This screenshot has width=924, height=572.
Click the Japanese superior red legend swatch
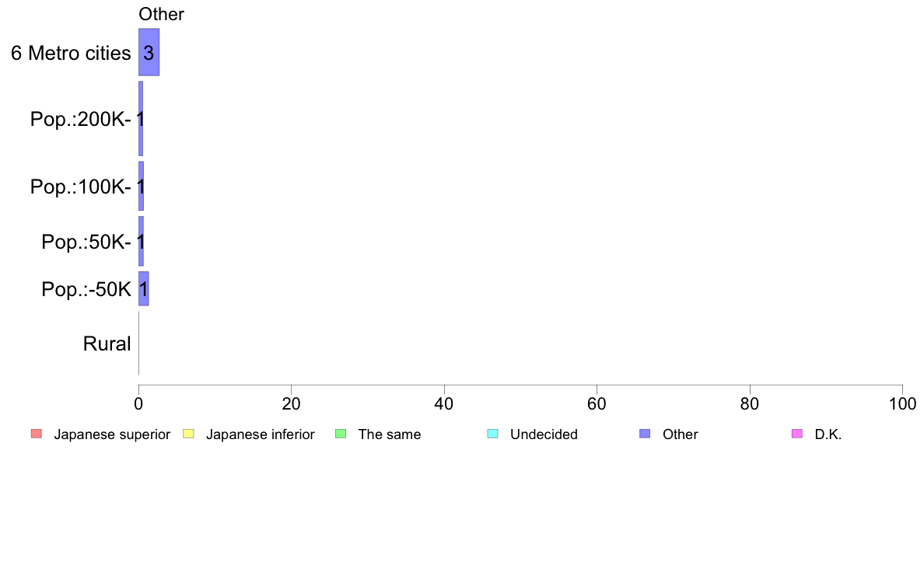pyautogui.click(x=37, y=434)
